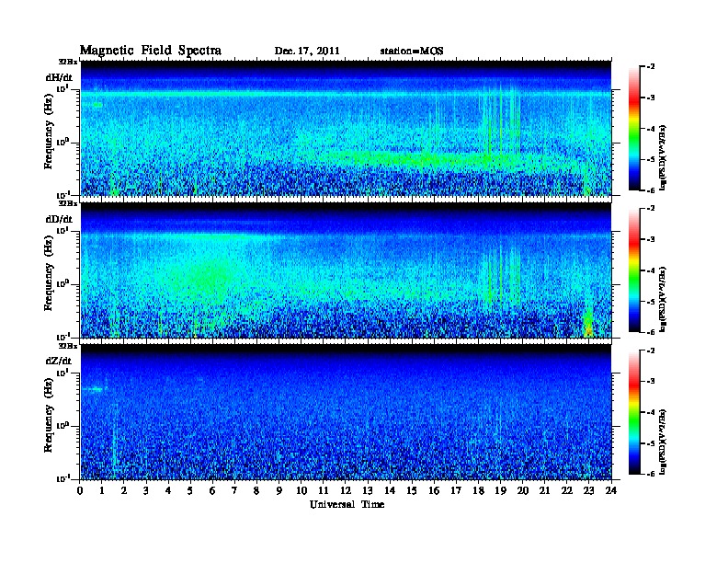Viewport: 728px width, 563px height.
Task: Click the "-2" tick on the dH/dt color bar
Action: (651, 67)
